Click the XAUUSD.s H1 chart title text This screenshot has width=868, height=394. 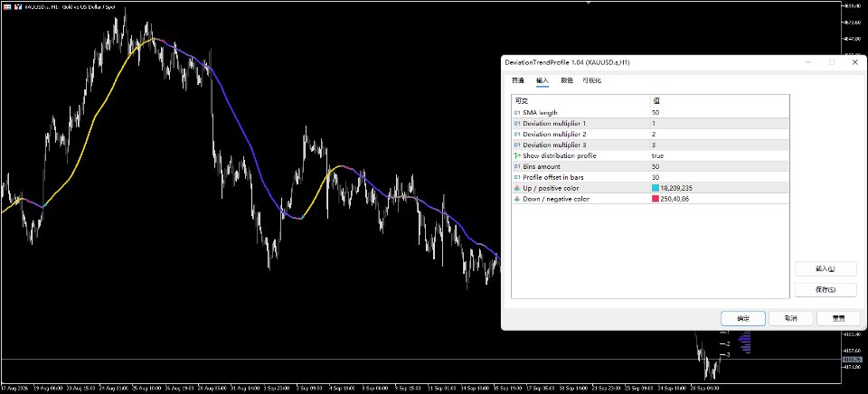click(70, 6)
